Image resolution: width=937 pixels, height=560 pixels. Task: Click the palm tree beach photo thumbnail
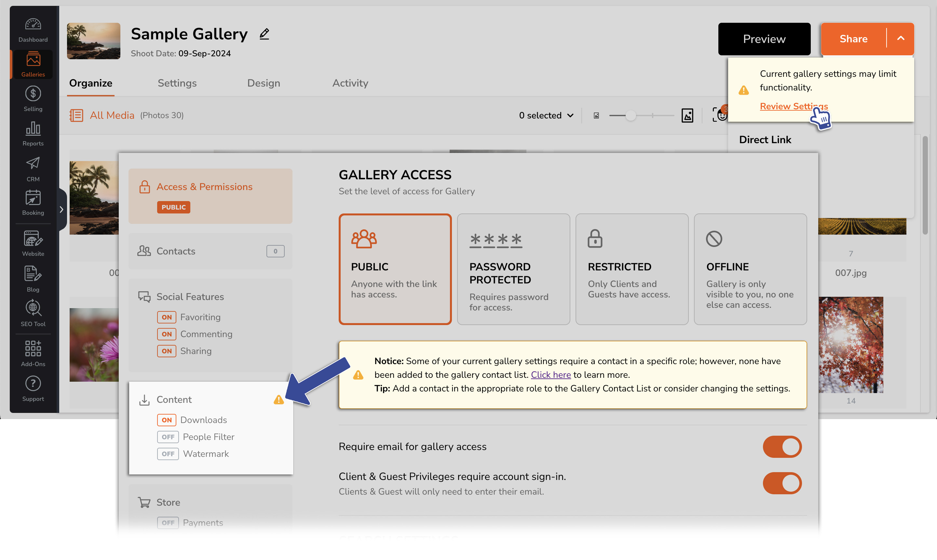click(94, 198)
